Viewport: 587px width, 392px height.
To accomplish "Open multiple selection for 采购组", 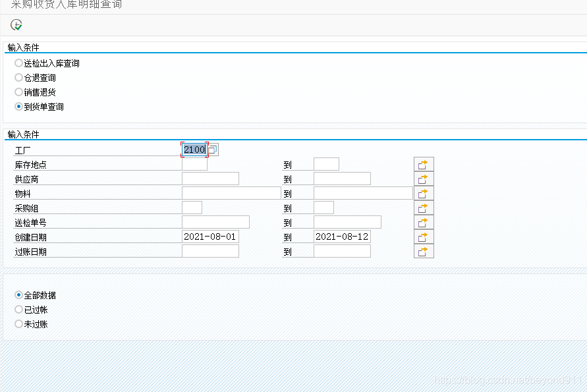I will click(x=424, y=207).
